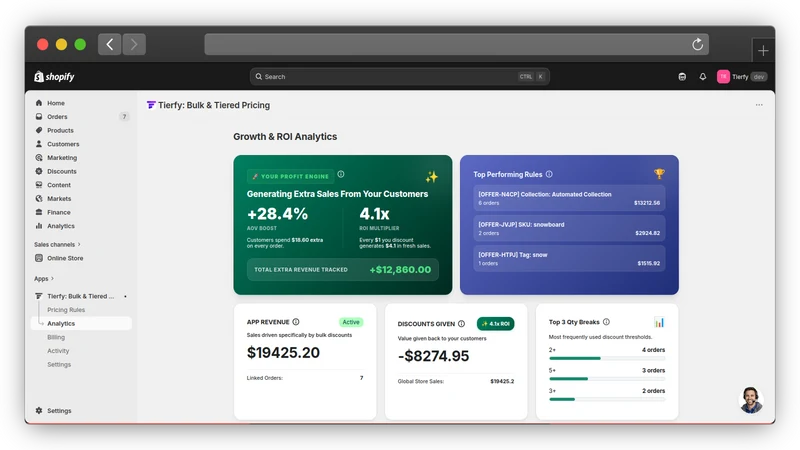Click the Orders inbox icon
The height and width of the screenshot is (450, 800).
(x=39, y=117)
